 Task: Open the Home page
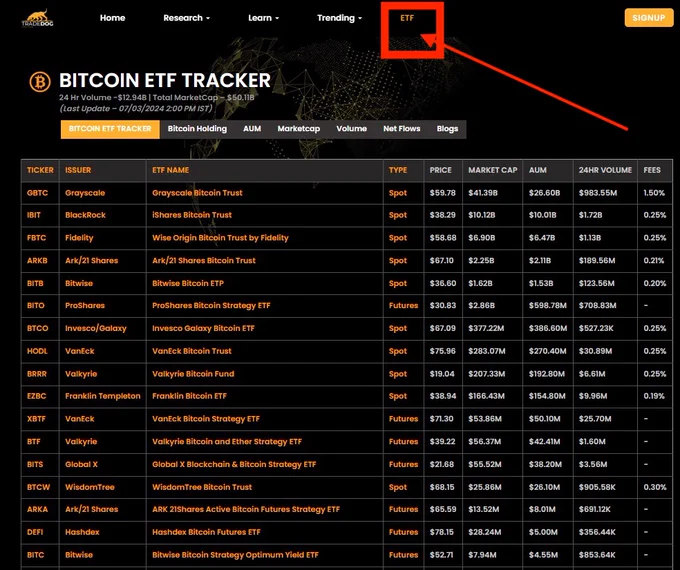point(112,18)
